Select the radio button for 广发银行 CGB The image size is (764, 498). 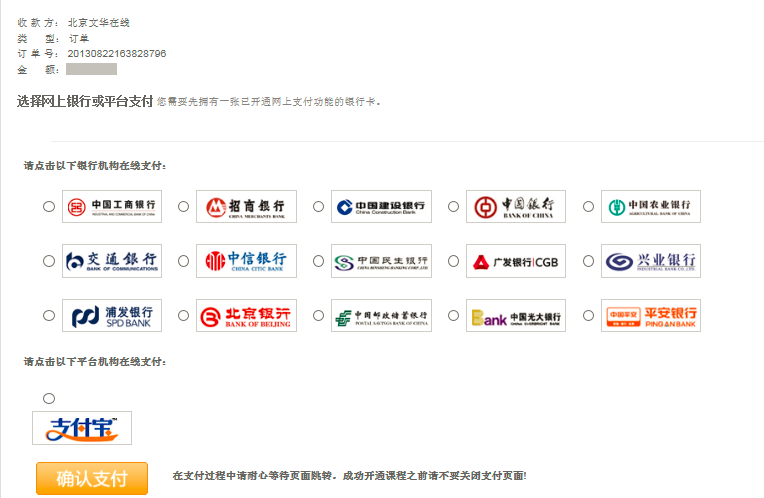click(x=453, y=261)
